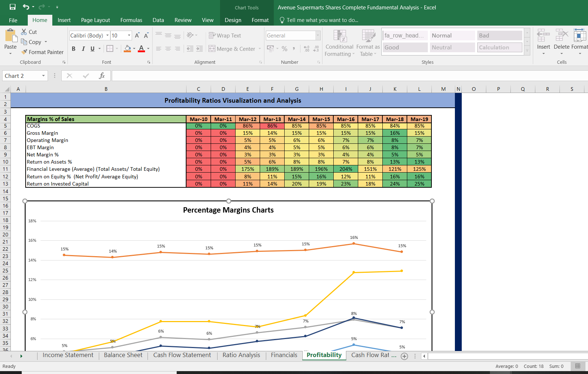Open Font dialog launcher

pos(149,62)
